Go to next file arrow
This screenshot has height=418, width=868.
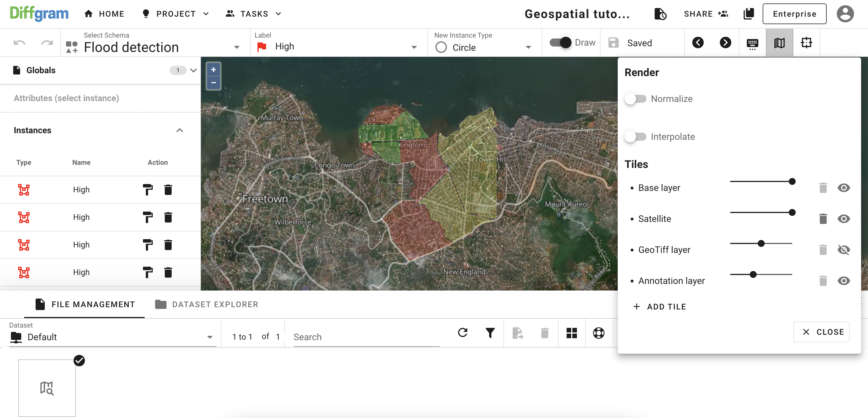click(725, 43)
